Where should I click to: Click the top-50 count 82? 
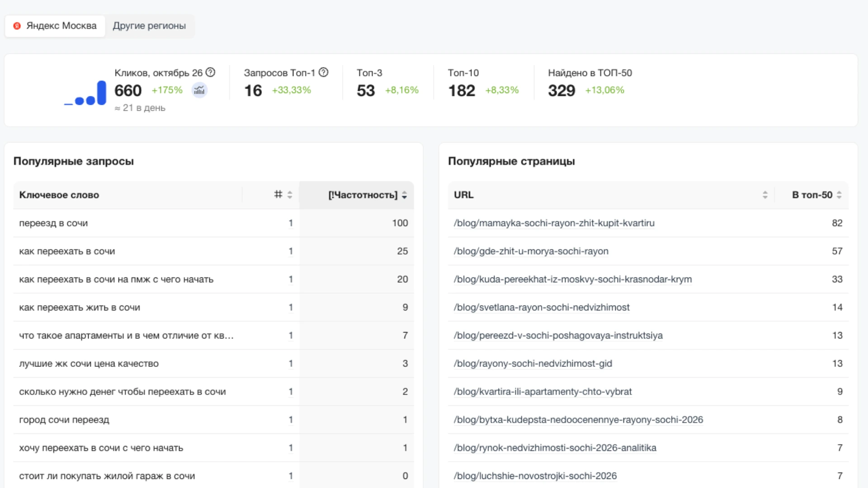click(x=837, y=223)
